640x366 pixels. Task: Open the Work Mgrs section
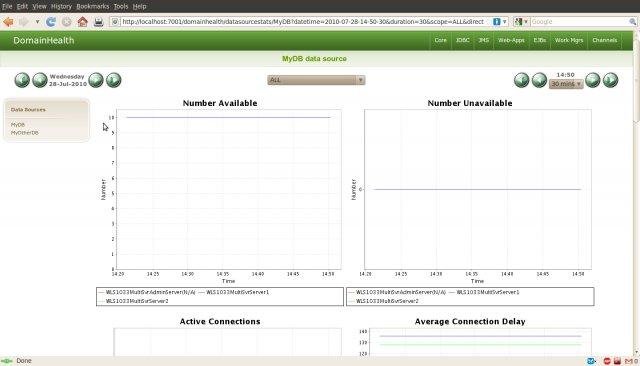pos(569,40)
